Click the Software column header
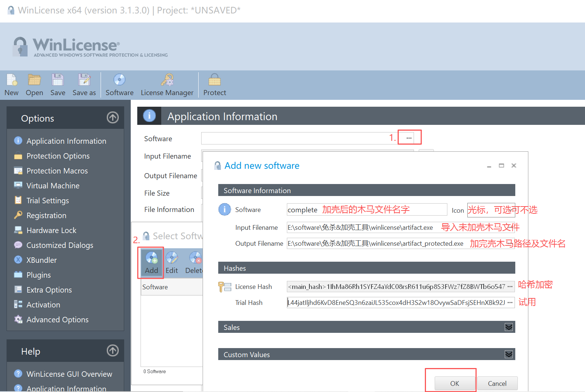Viewport: 585px width, 392px height. pos(172,287)
